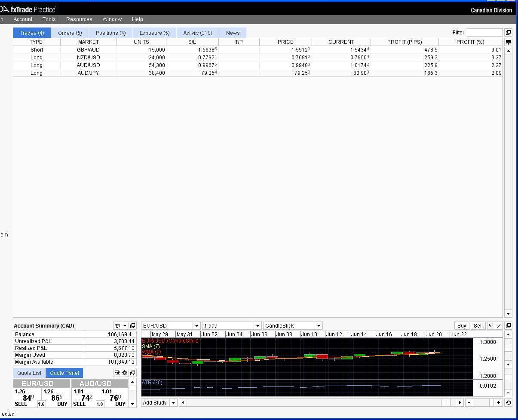Image resolution: width=518 pixels, height=420 pixels.
Task: Pop out the Account Summary panel
Action: tap(132, 326)
